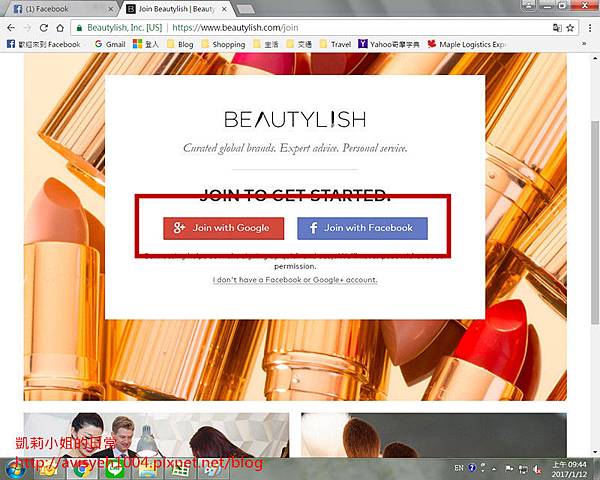The image size is (600, 480).
Task: Click the grayed-out forward arrow
Action: click(27, 28)
